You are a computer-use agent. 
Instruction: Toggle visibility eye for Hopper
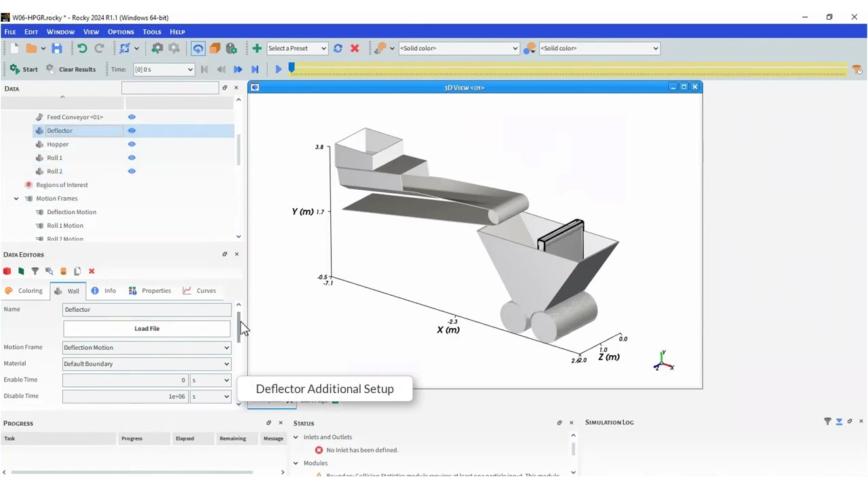[x=132, y=144]
